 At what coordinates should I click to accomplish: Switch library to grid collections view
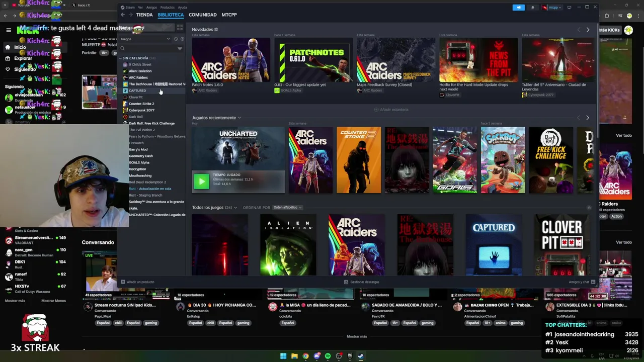pyautogui.click(x=180, y=28)
